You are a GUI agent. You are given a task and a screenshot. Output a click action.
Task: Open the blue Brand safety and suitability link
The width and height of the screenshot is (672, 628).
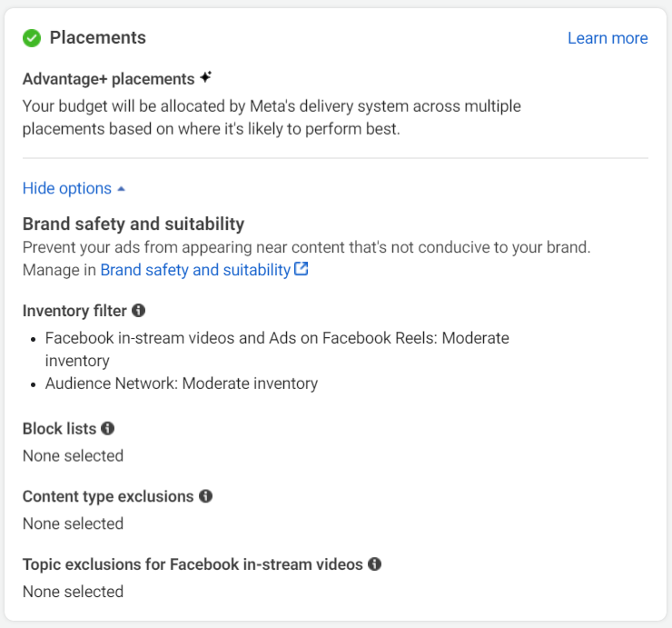(195, 270)
